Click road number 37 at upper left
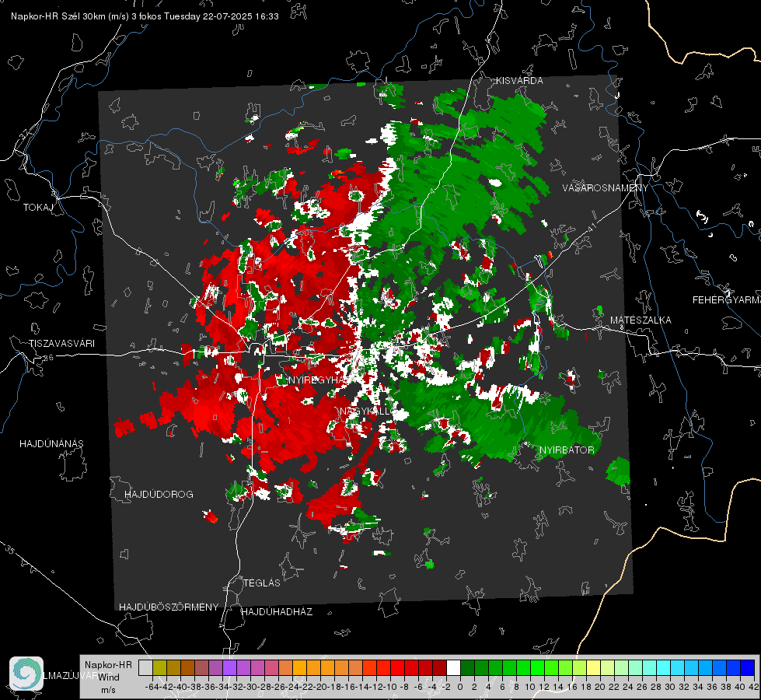 25,133
